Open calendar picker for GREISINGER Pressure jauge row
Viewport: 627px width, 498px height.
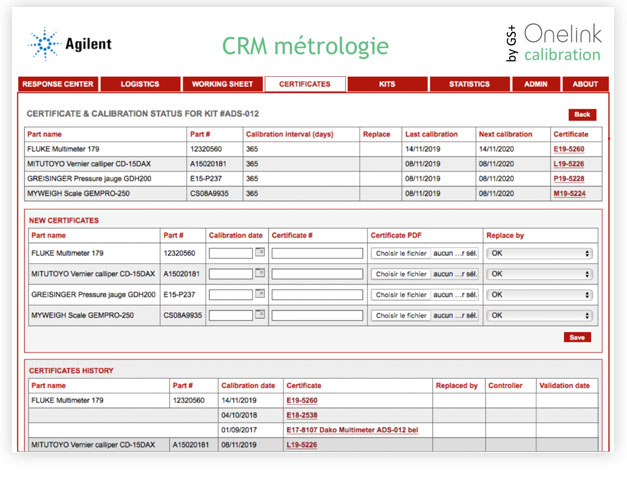coord(260,294)
